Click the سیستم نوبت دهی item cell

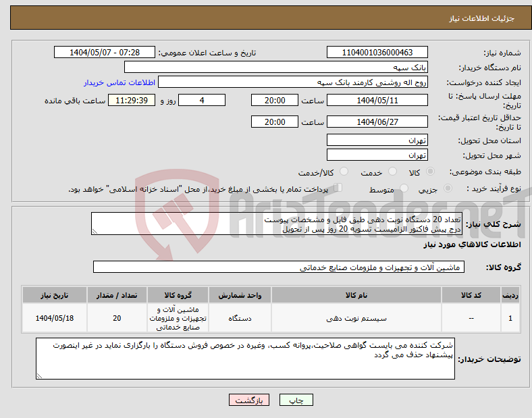point(356,318)
